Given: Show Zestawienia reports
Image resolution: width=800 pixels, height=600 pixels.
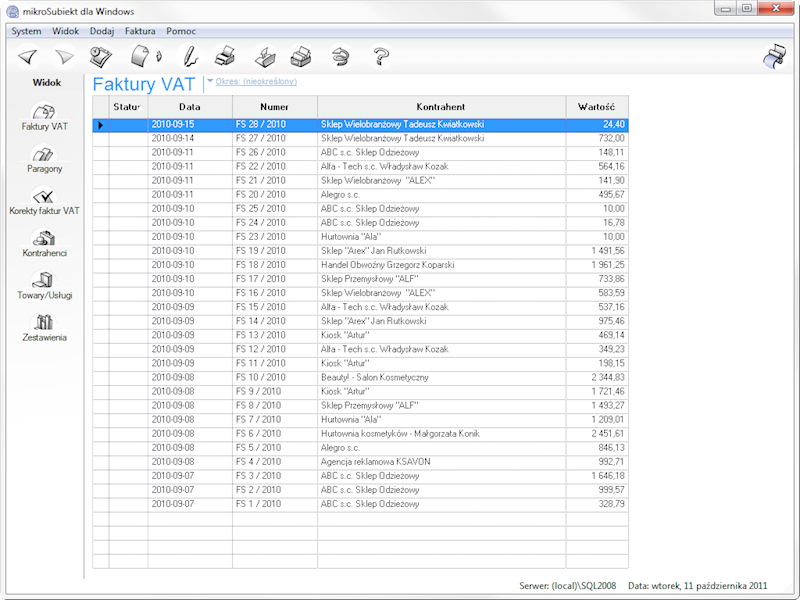Looking at the screenshot, I should 44,328.
